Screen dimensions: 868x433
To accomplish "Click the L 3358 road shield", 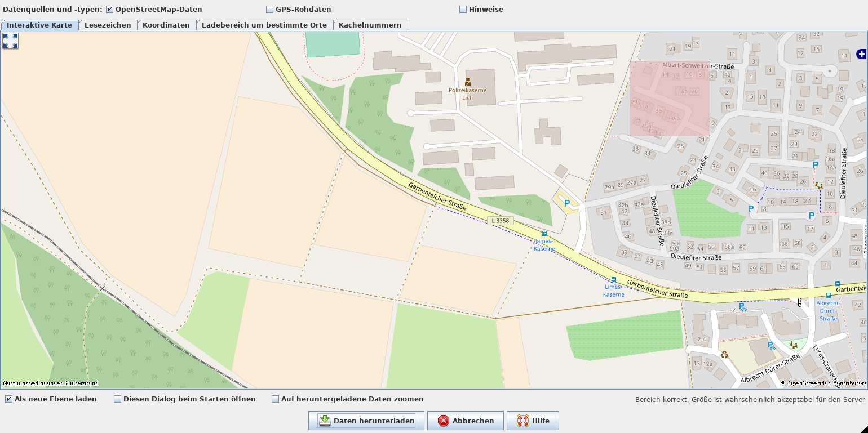I will point(500,221).
